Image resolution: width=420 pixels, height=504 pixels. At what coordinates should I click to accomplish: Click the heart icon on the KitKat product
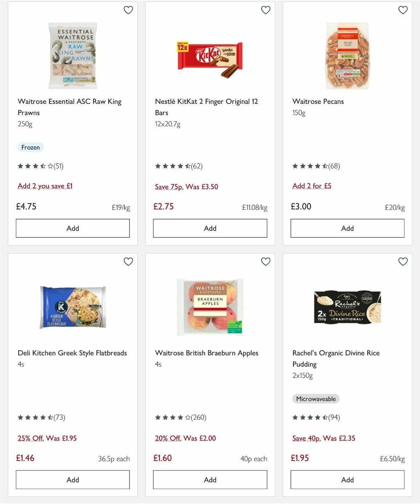click(266, 10)
